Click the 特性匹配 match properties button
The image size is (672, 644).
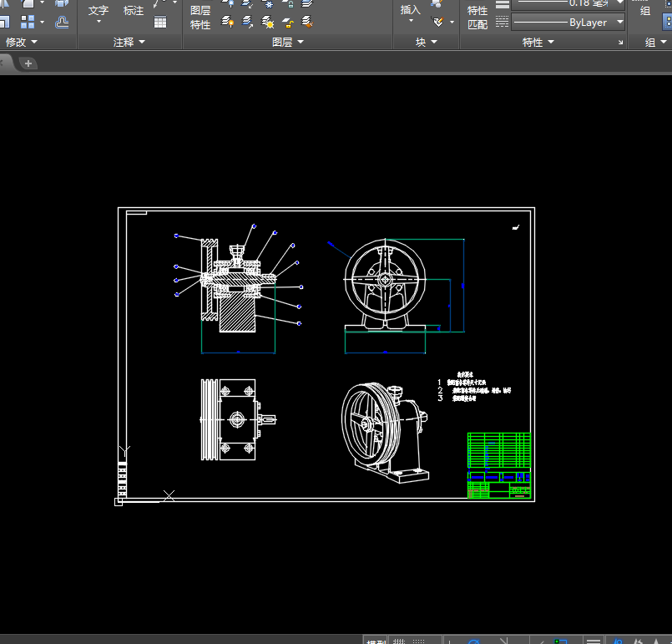pyautogui.click(x=477, y=18)
